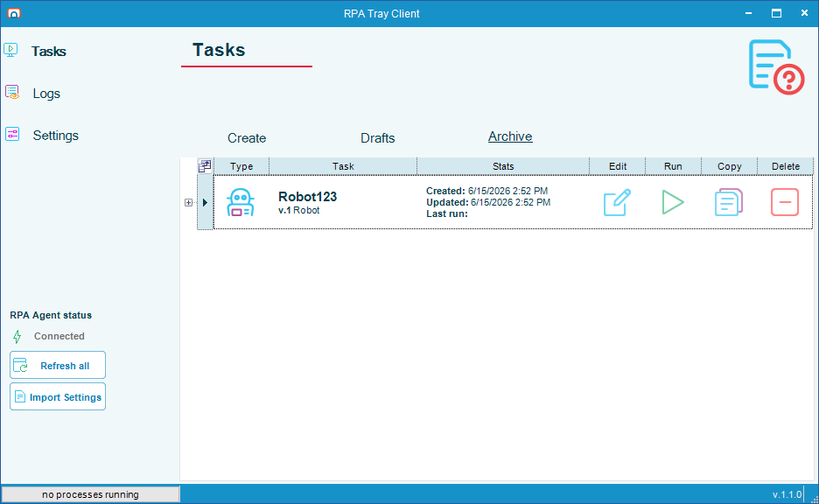The width and height of the screenshot is (819, 504).
Task: Click the Tasks monitor icon in sidebar
Action: [x=11, y=50]
